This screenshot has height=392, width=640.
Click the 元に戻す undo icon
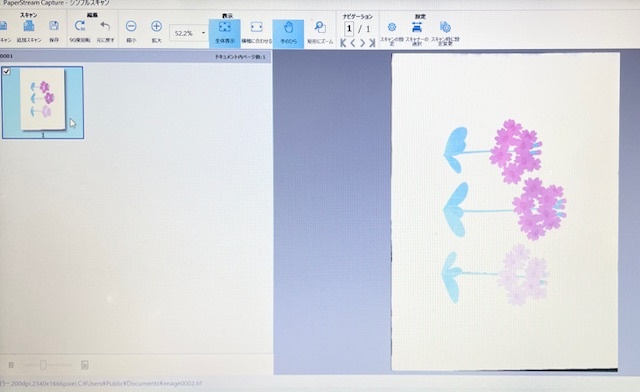coord(105,27)
